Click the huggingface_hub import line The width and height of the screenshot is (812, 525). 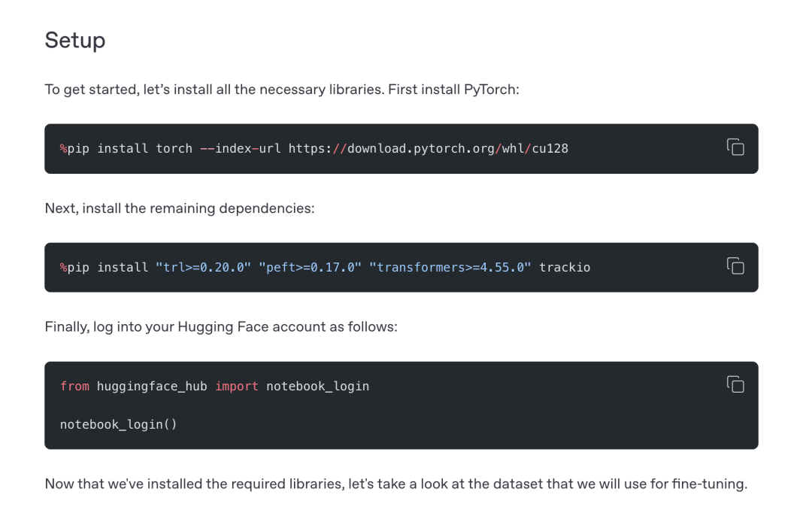pos(214,387)
